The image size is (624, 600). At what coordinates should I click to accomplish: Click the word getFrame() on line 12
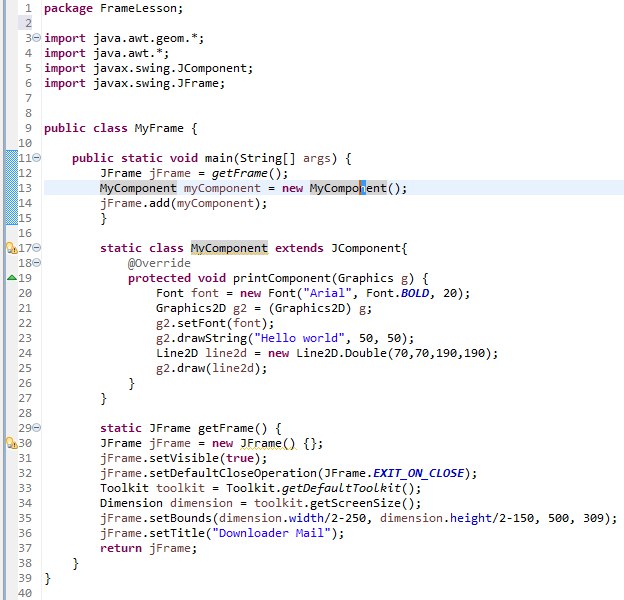[x=246, y=173]
